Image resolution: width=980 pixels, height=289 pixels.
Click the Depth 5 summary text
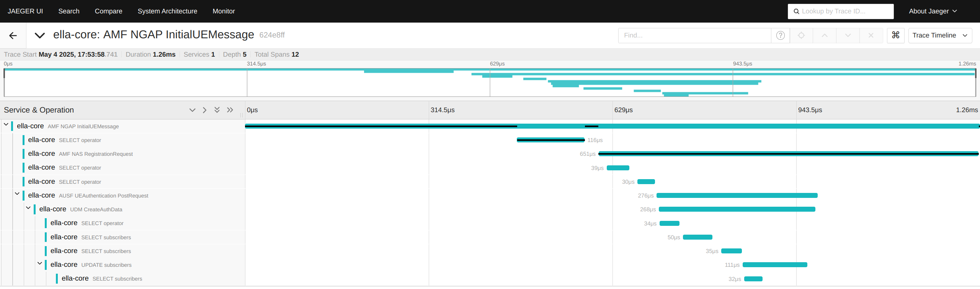[x=235, y=55]
